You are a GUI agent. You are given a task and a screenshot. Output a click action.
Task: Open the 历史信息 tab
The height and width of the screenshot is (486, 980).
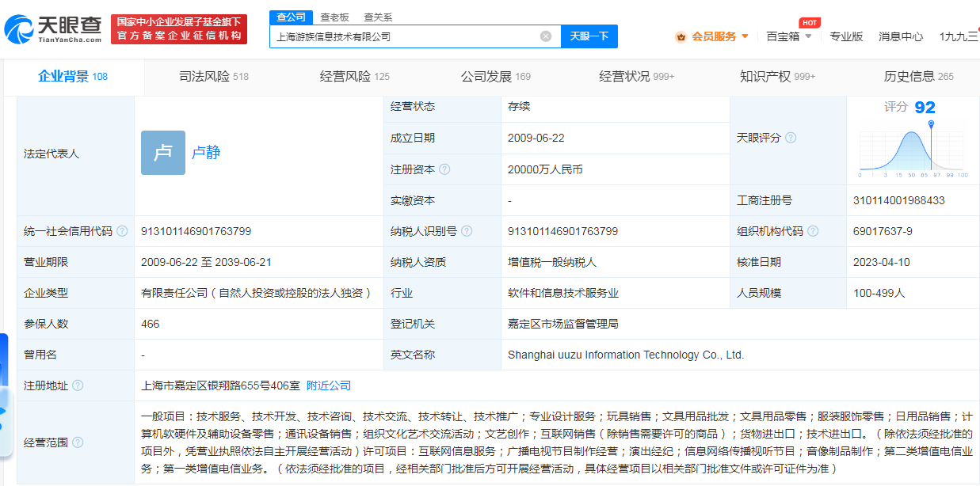[919, 77]
